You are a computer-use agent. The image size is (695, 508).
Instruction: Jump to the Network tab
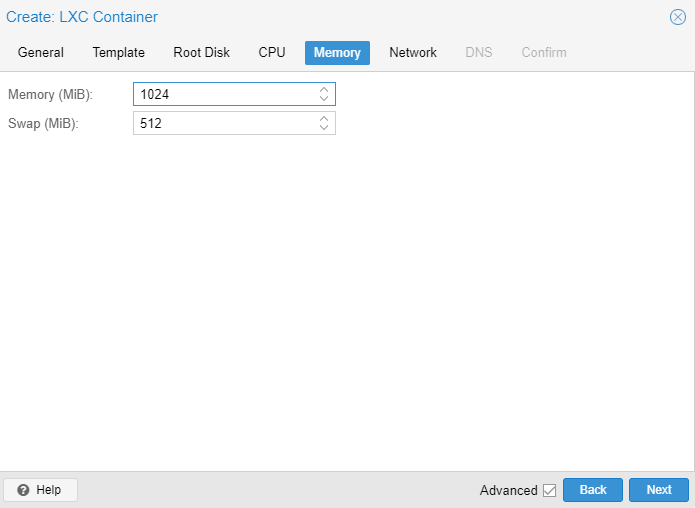pos(413,53)
